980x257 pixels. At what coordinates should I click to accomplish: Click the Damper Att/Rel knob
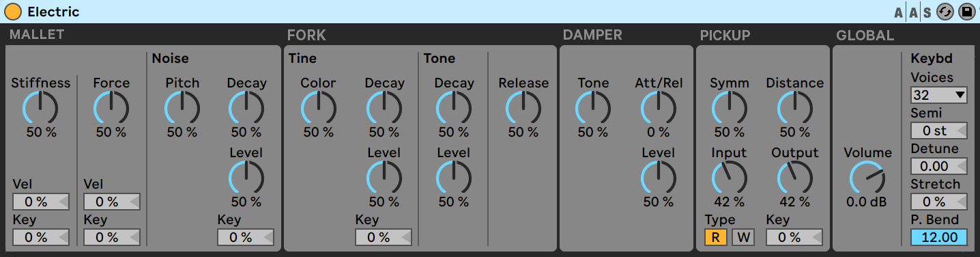[x=659, y=109]
